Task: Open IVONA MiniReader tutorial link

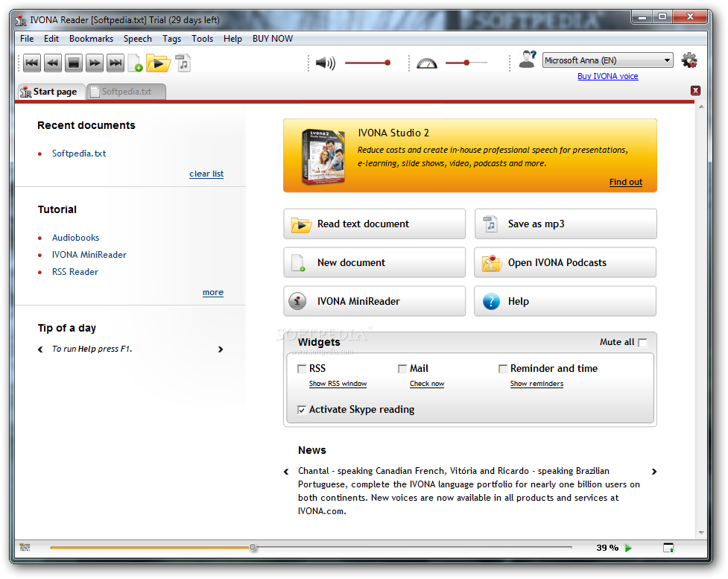Action: coord(89,255)
